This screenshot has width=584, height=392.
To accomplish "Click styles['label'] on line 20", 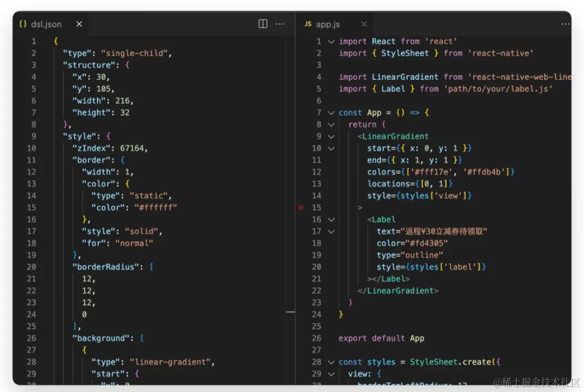I will click(x=446, y=267).
